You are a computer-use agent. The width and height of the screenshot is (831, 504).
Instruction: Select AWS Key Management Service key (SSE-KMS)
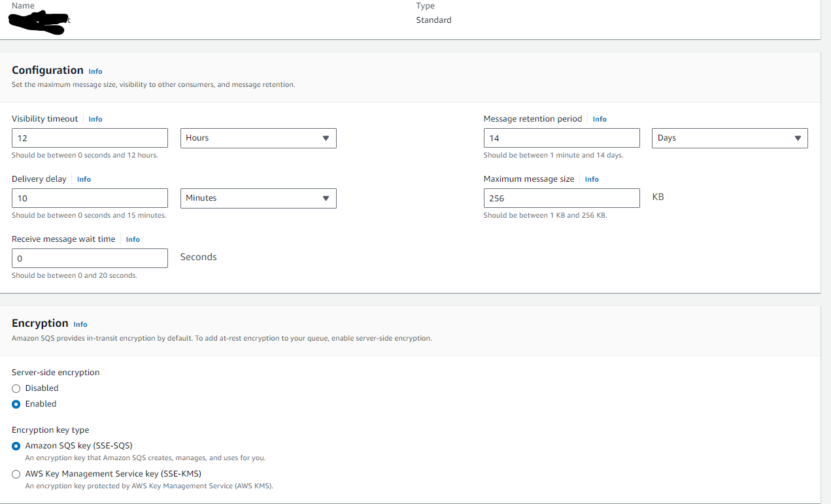point(16,473)
